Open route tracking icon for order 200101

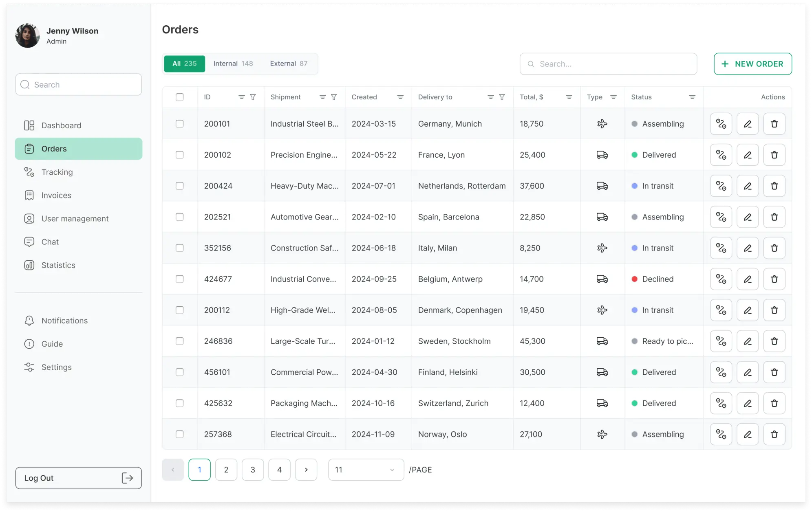click(721, 123)
